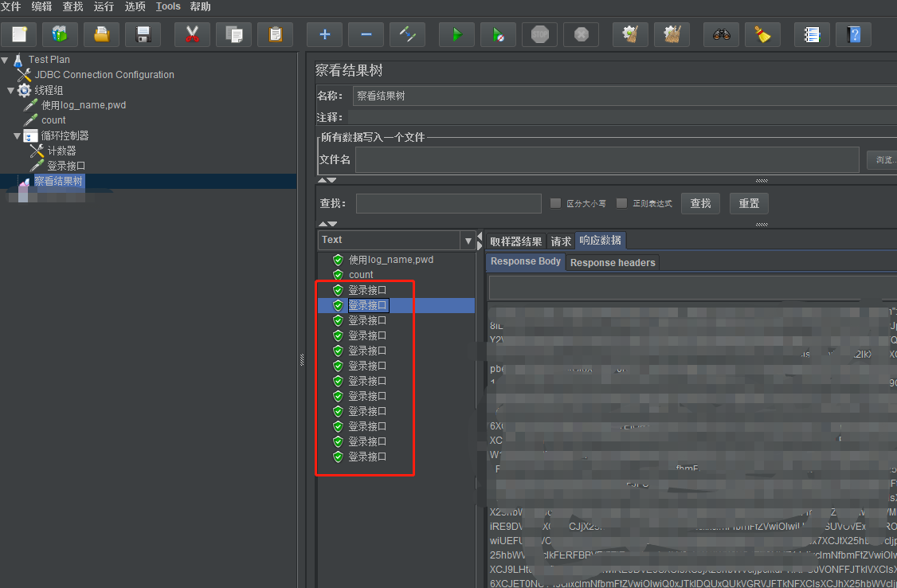Viewport: 897px width, 588px height.
Task: Switch to the 取样器结果 tab
Action: pos(515,241)
